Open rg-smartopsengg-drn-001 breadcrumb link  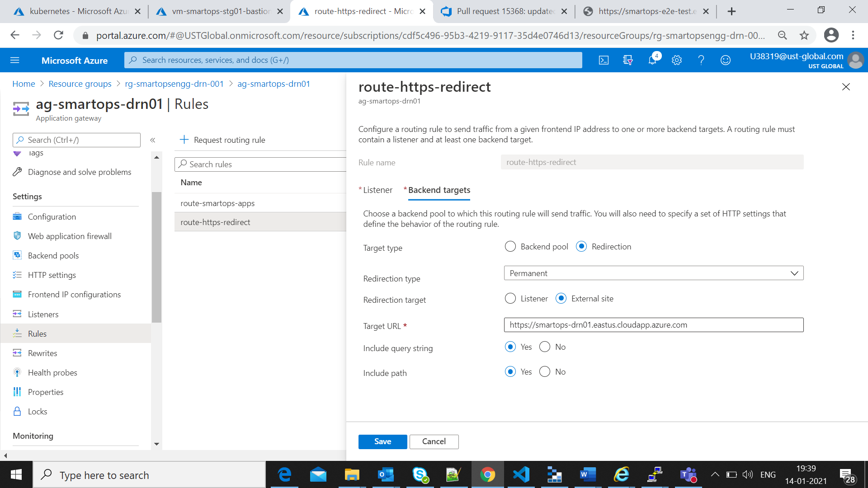[x=174, y=84]
